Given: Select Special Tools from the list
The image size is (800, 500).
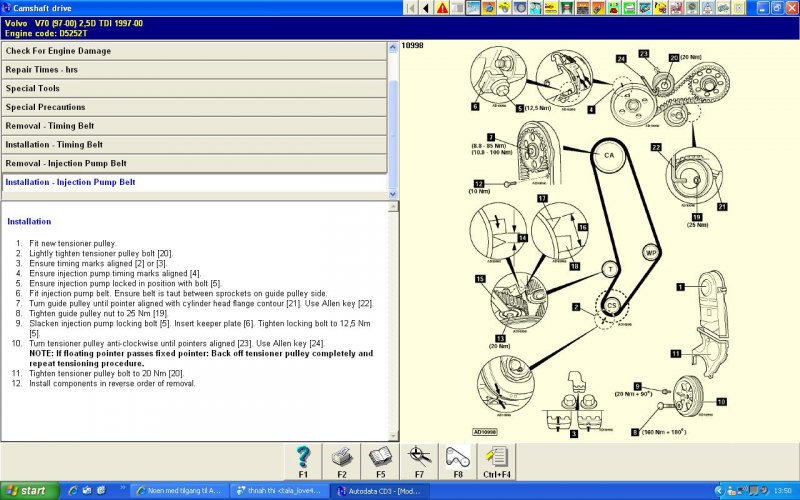Looking at the screenshot, I should click(x=193, y=88).
